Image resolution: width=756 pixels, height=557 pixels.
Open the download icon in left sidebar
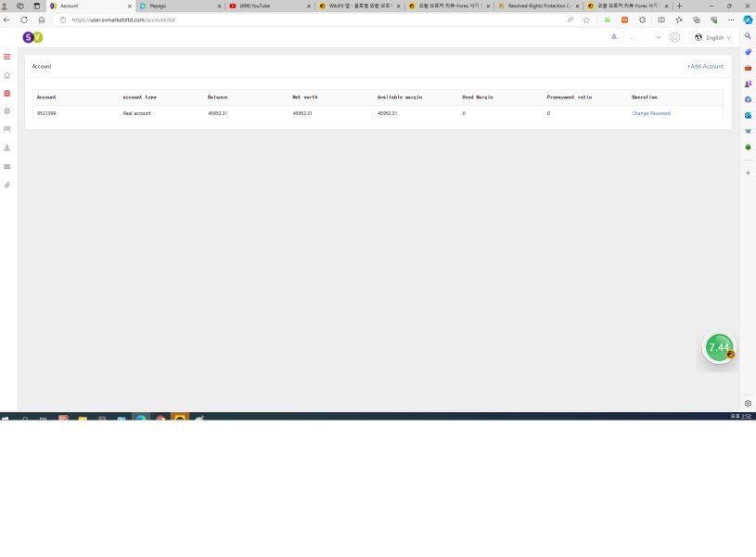pyautogui.click(x=7, y=148)
